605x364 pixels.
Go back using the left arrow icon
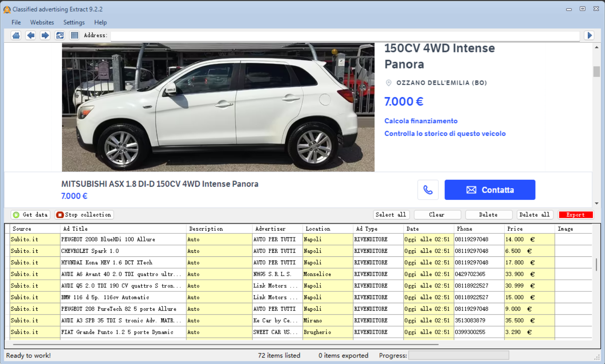coord(31,35)
